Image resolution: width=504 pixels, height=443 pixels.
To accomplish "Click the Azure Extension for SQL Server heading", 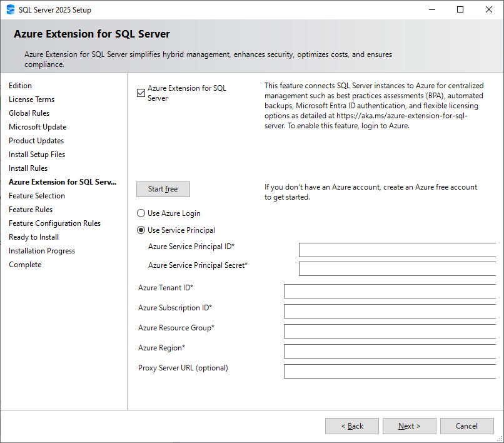I will (91, 34).
